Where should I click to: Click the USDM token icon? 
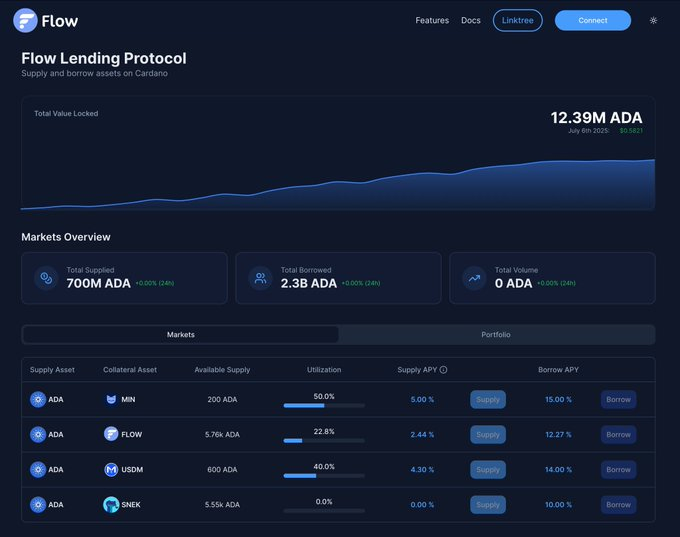tap(111, 469)
